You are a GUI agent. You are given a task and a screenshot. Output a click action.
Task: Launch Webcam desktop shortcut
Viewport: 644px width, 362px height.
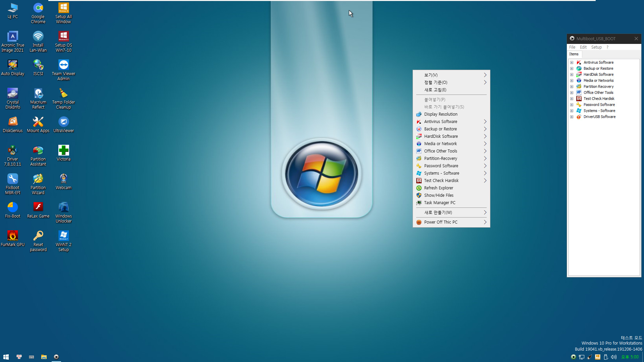pyautogui.click(x=63, y=182)
